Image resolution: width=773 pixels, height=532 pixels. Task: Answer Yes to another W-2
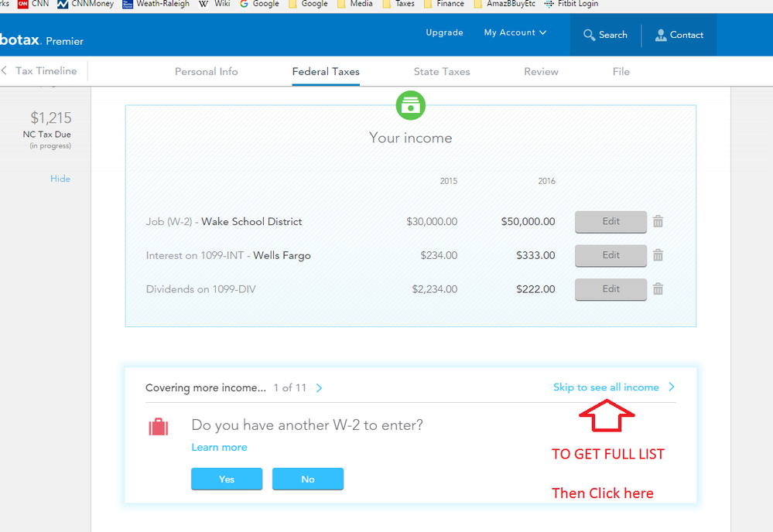click(x=227, y=479)
